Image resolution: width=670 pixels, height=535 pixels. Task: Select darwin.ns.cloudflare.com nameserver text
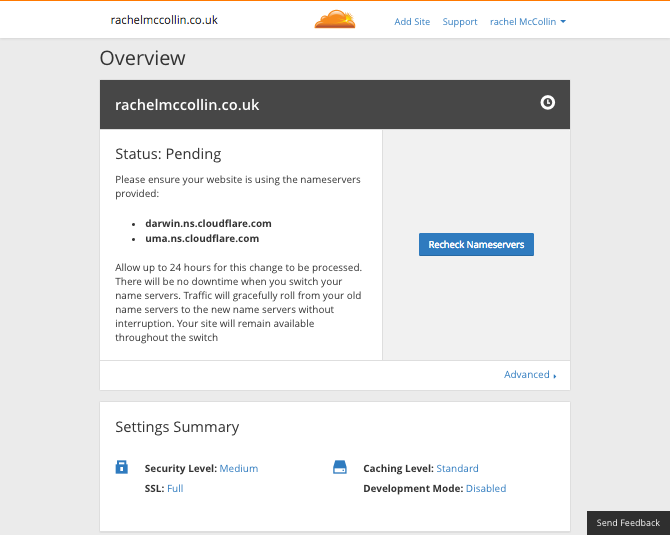pos(209,223)
